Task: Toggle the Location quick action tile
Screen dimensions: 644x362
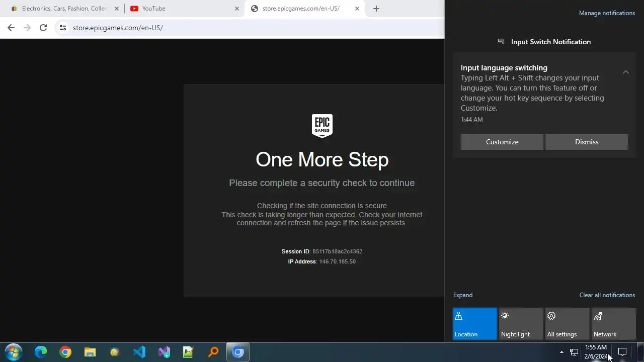Action: point(474,324)
